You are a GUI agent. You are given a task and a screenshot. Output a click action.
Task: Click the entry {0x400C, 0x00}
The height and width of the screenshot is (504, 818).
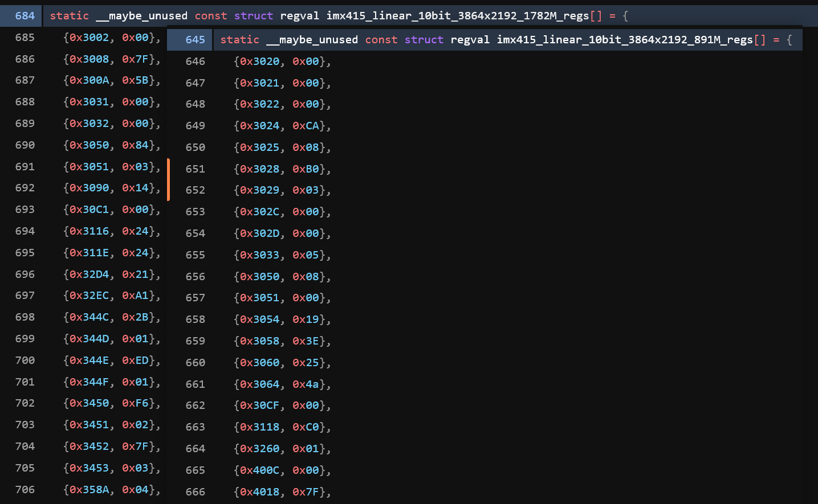coord(282,470)
